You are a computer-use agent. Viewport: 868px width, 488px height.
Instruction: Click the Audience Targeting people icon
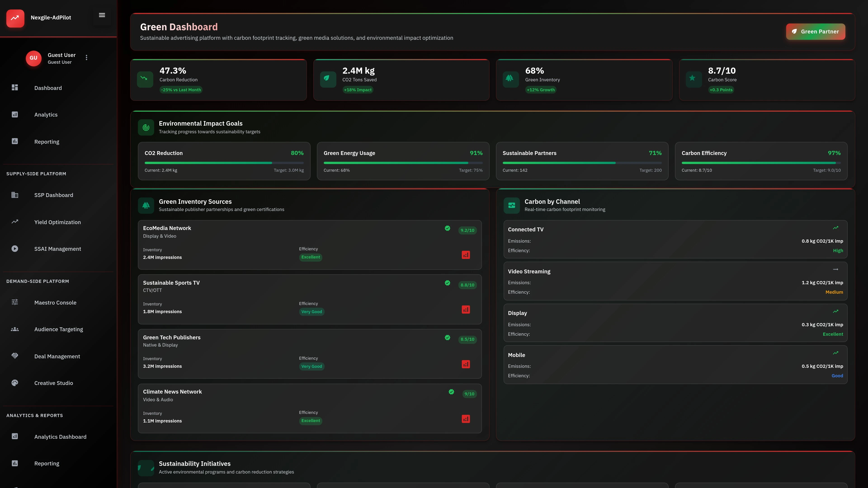point(15,329)
